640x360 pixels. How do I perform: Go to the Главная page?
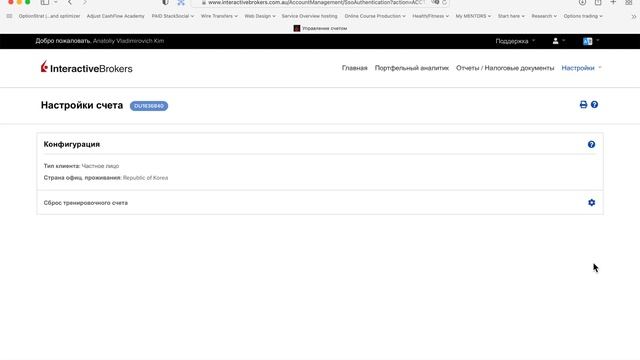[x=354, y=68]
